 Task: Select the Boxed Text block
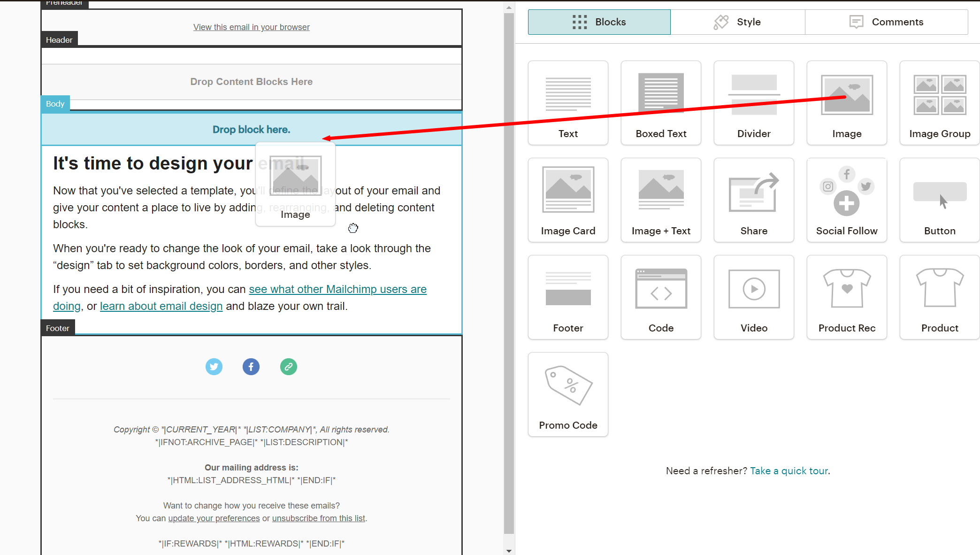click(661, 103)
